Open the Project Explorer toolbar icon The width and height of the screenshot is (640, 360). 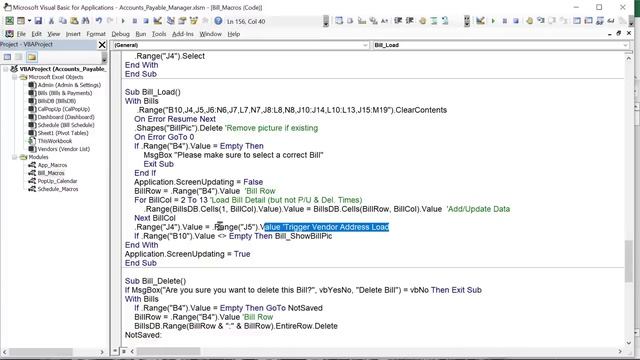pos(171,21)
